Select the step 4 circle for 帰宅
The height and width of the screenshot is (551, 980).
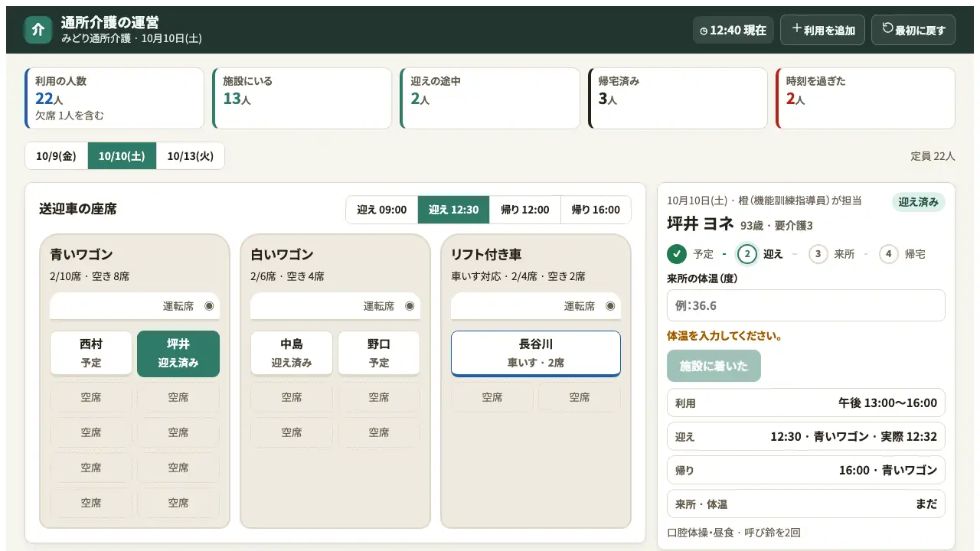[889, 254]
